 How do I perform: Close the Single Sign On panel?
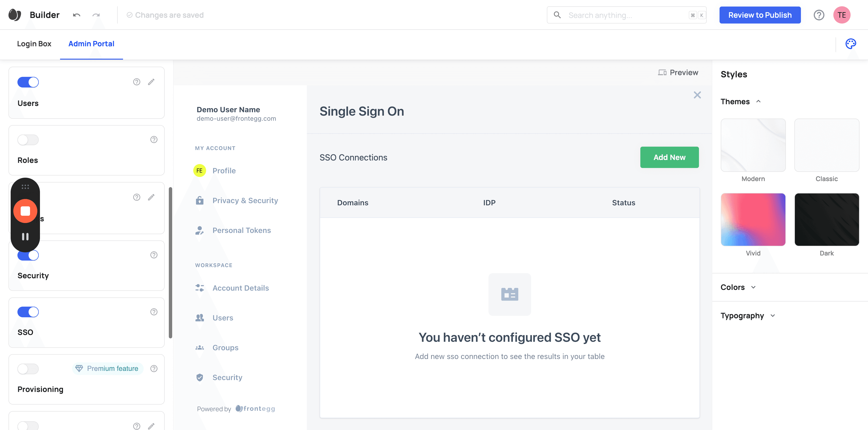click(x=697, y=95)
